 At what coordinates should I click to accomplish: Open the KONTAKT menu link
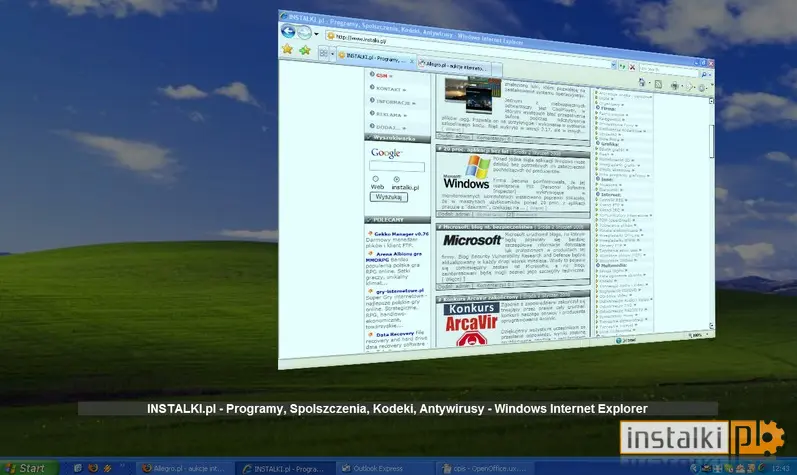click(387, 88)
